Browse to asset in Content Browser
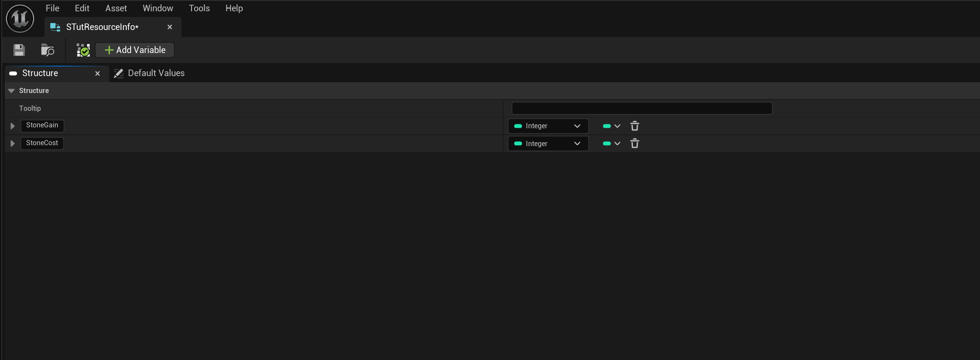 pos(47,50)
